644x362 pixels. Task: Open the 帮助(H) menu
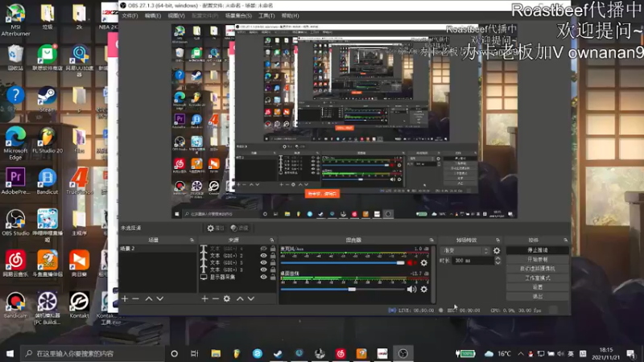pos(290,15)
